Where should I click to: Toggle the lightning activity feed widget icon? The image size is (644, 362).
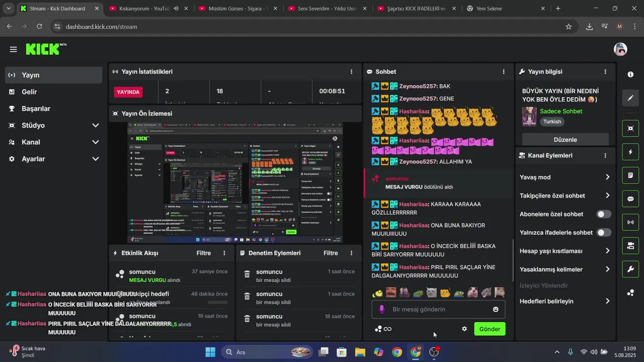(x=630, y=152)
